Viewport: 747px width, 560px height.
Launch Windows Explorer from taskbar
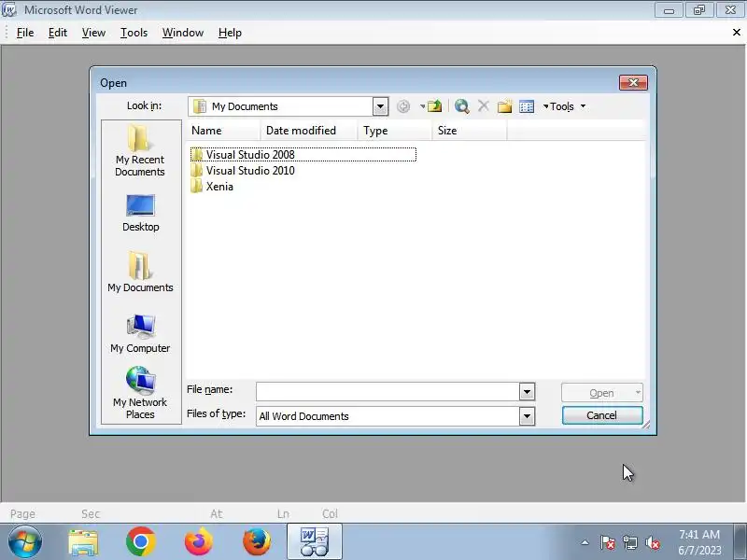pos(83,542)
